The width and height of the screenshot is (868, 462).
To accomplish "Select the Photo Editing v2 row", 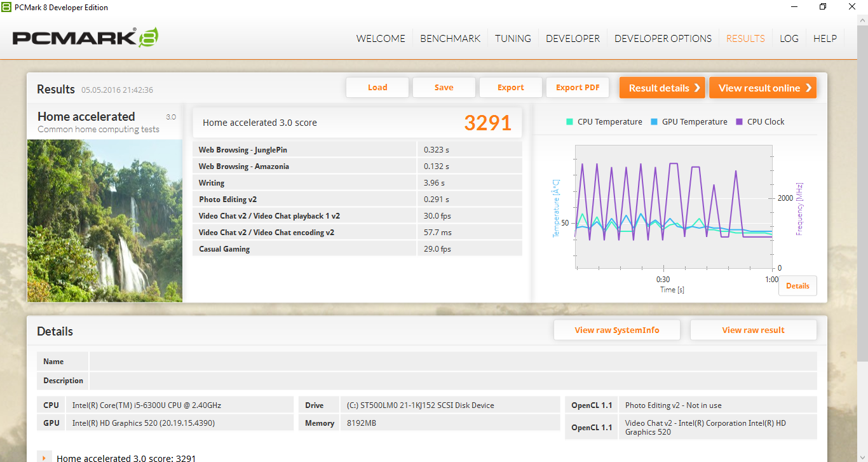I will tap(357, 200).
